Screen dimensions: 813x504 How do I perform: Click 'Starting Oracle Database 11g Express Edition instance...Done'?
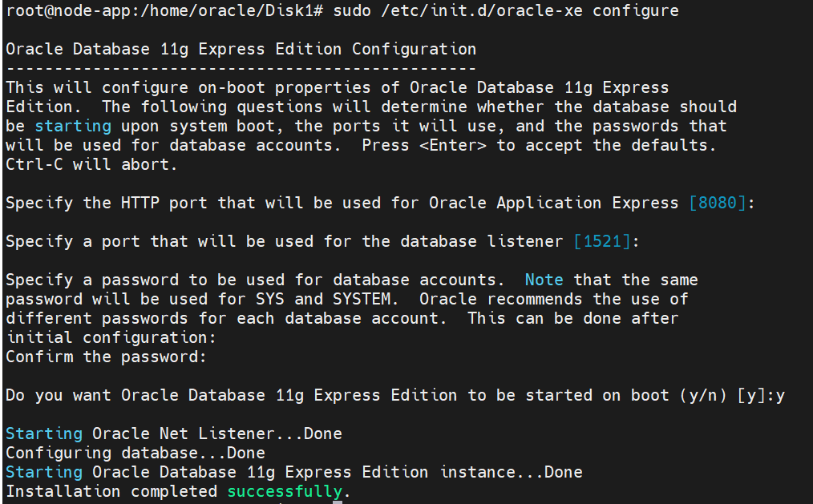(x=294, y=472)
